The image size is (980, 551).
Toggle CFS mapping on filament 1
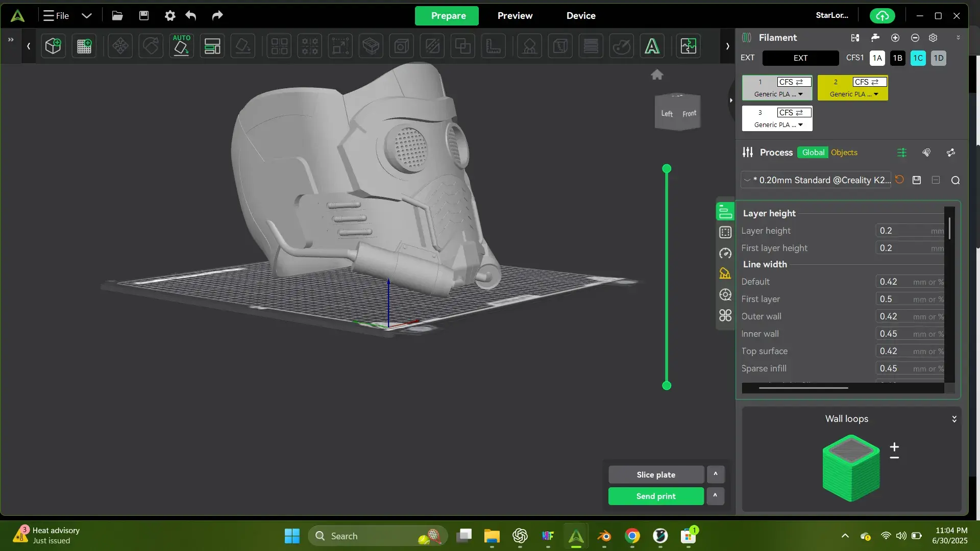coord(794,82)
